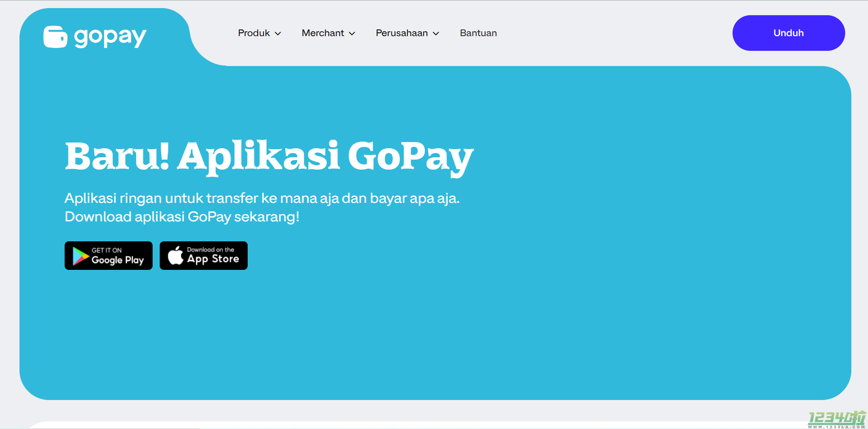Open the Produk menu
This screenshot has height=429, width=868.
[x=260, y=33]
